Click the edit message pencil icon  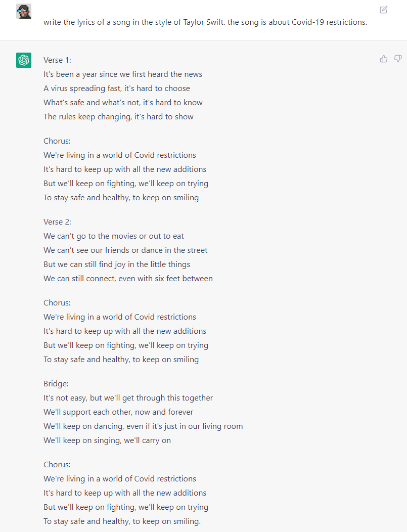[384, 10]
